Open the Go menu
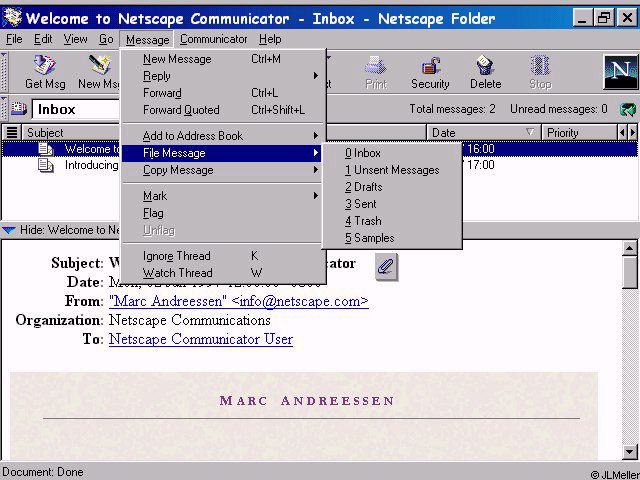This screenshot has width=640, height=480. 106,39
